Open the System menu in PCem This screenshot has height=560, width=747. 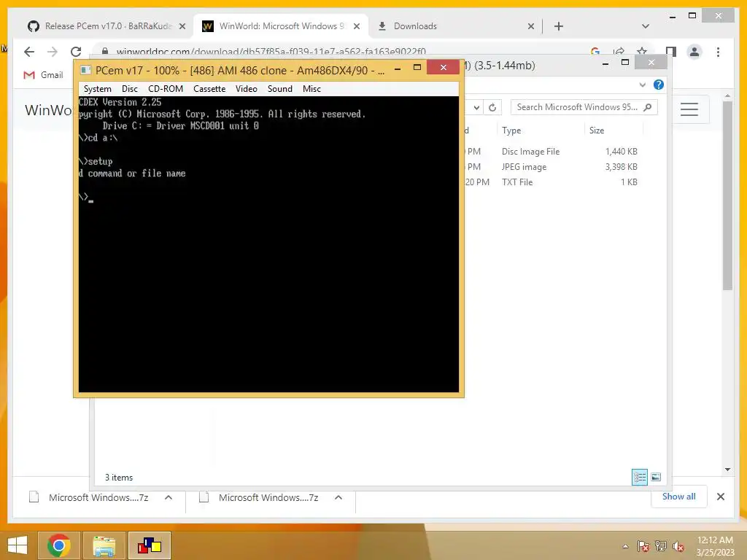pos(97,89)
